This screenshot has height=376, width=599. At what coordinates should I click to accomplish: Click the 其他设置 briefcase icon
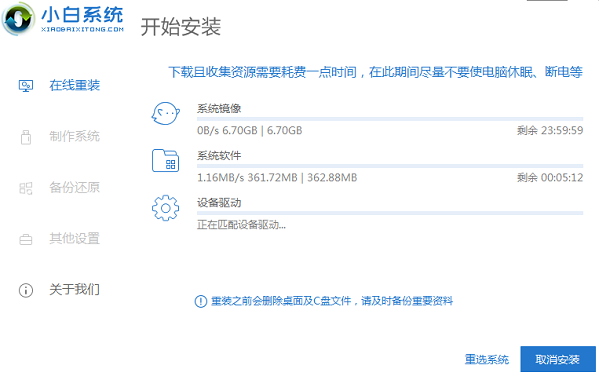(x=26, y=239)
